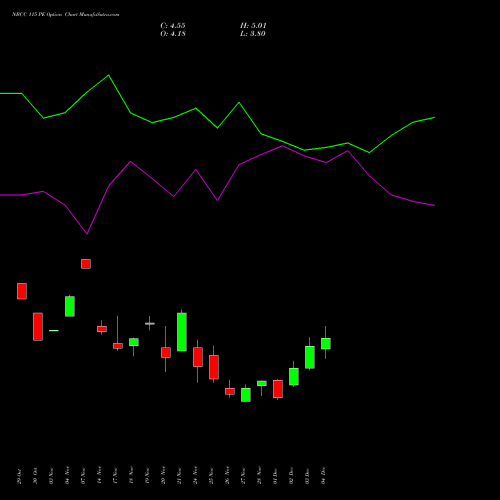
Task: Click the 03 Nov date label
Action: [x=51, y=476]
